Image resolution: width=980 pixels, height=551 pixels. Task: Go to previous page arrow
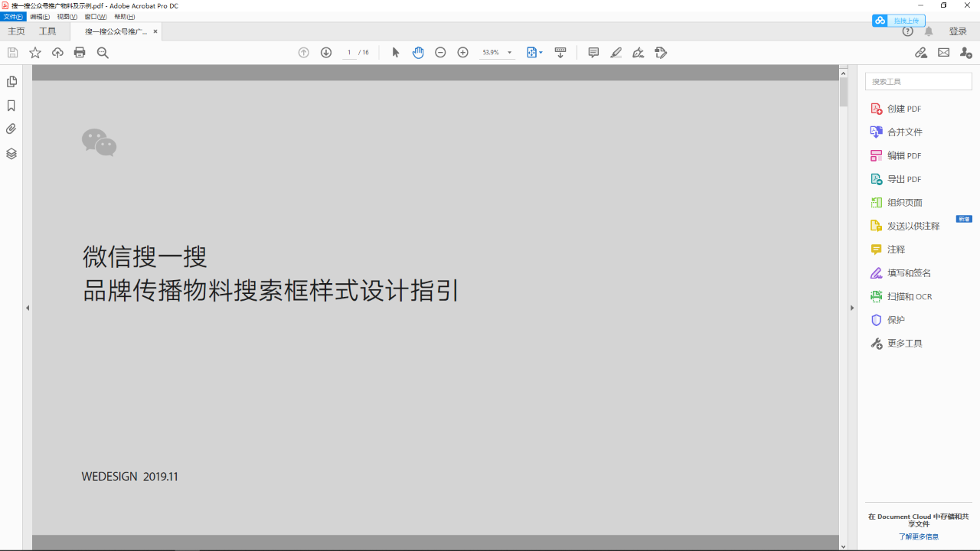(x=304, y=53)
